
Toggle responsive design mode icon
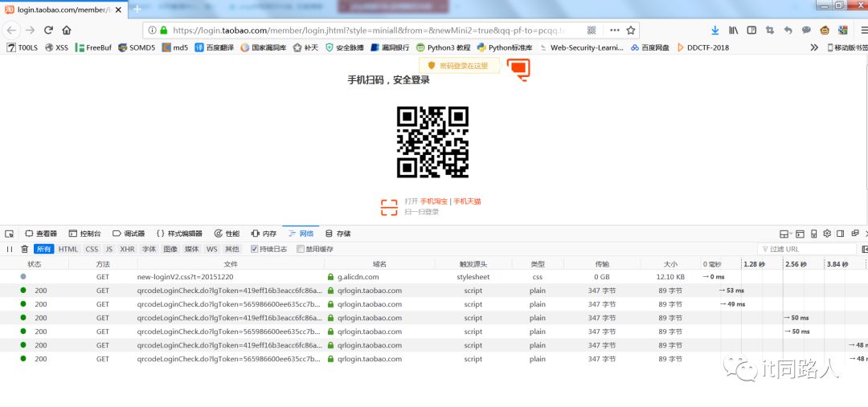(x=813, y=234)
